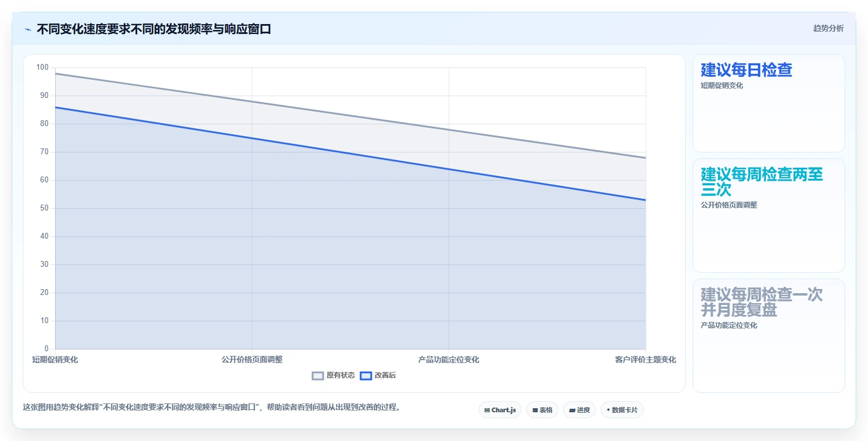
Task: Click the Chart.js tag pill
Action: [x=500, y=410]
